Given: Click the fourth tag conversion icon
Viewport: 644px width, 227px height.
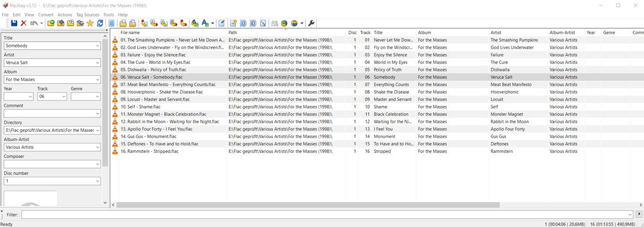Looking at the screenshot, I should tap(174, 23).
